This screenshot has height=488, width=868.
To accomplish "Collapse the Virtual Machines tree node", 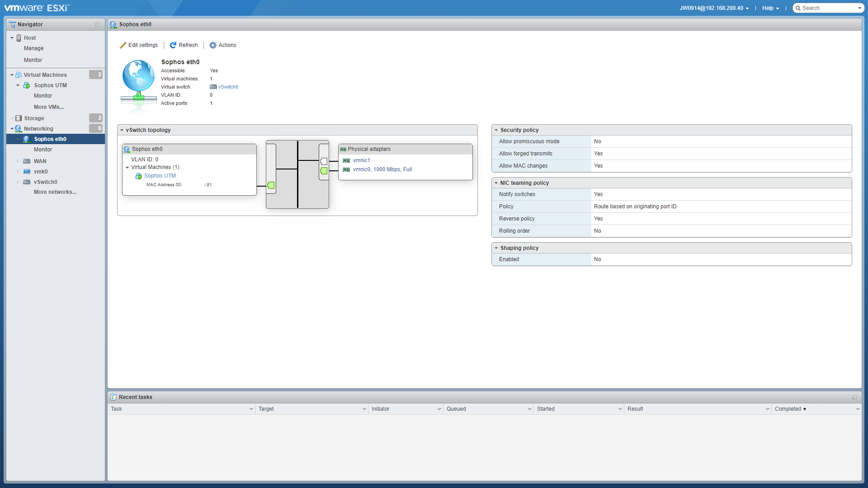I will click(x=12, y=75).
